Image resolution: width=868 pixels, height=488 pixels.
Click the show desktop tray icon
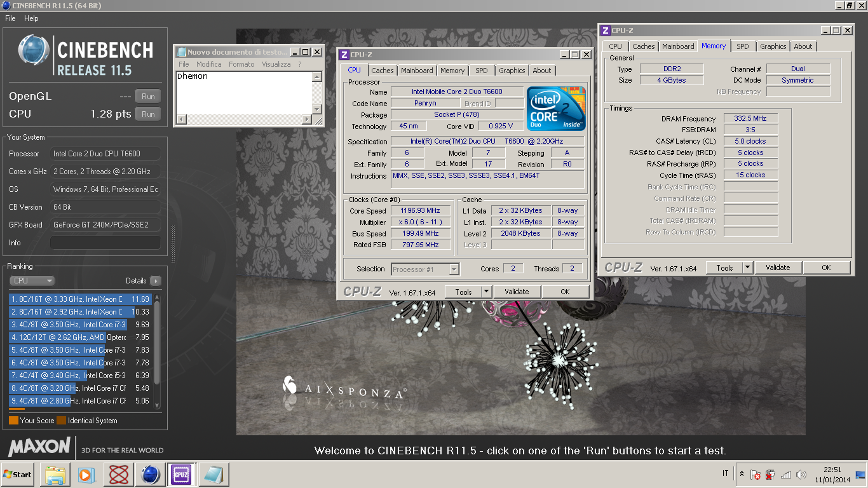coord(860,475)
